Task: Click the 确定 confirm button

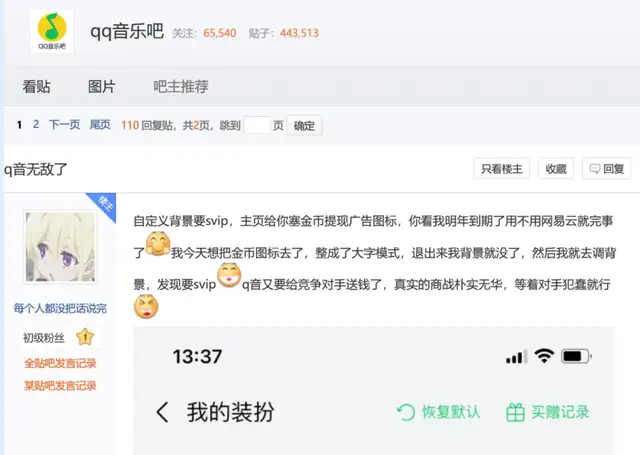Action: [x=304, y=125]
